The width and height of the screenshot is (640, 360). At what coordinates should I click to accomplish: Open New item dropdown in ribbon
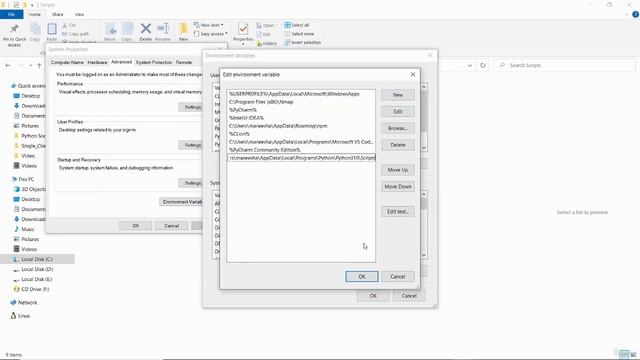[209, 25]
